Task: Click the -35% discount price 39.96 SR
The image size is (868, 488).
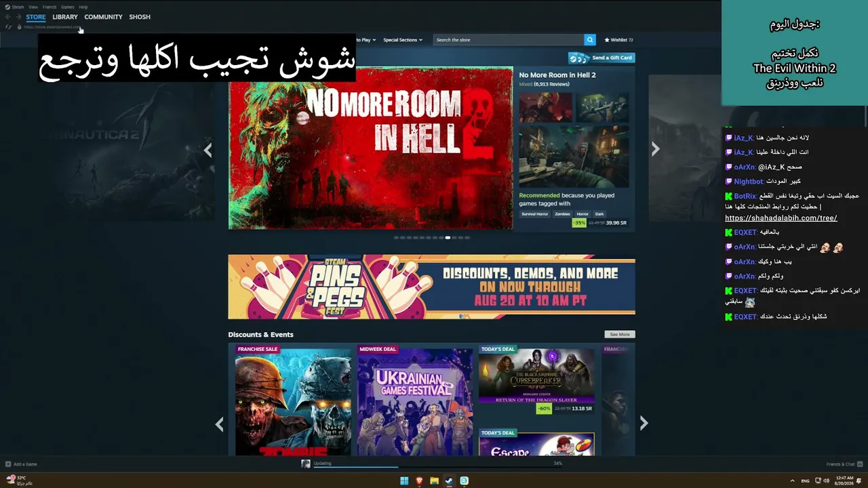Action: tap(599, 222)
